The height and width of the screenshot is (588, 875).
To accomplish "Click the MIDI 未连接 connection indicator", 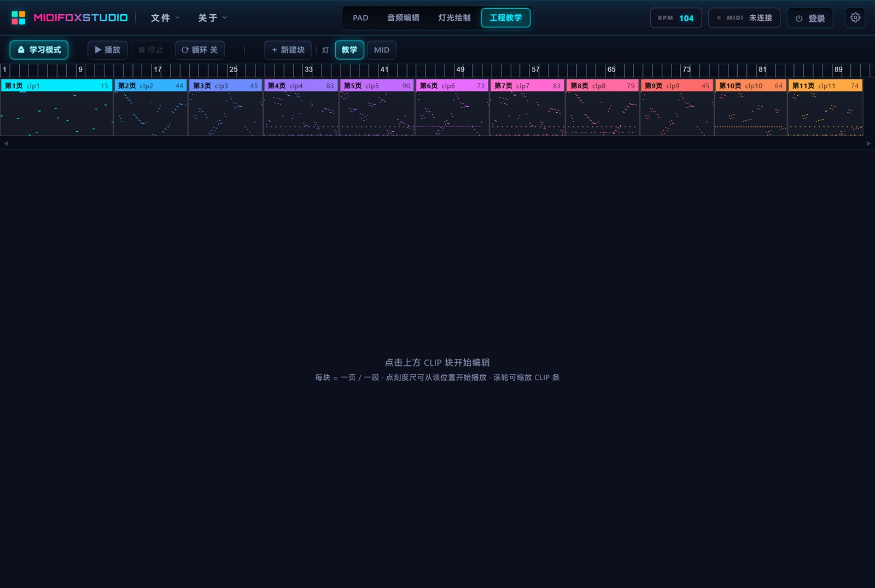I will pyautogui.click(x=744, y=18).
